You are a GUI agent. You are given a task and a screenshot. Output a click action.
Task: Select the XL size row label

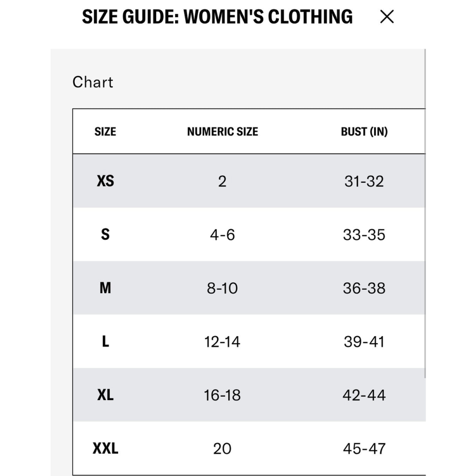[105, 395]
